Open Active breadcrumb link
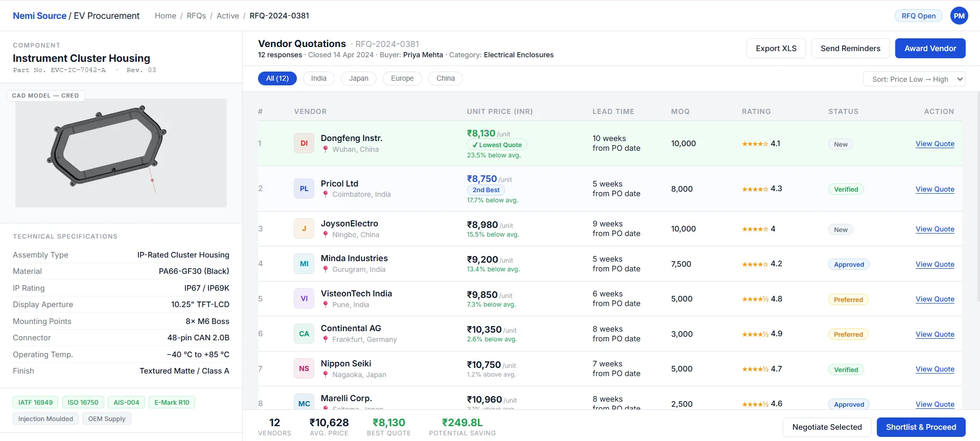 228,16
